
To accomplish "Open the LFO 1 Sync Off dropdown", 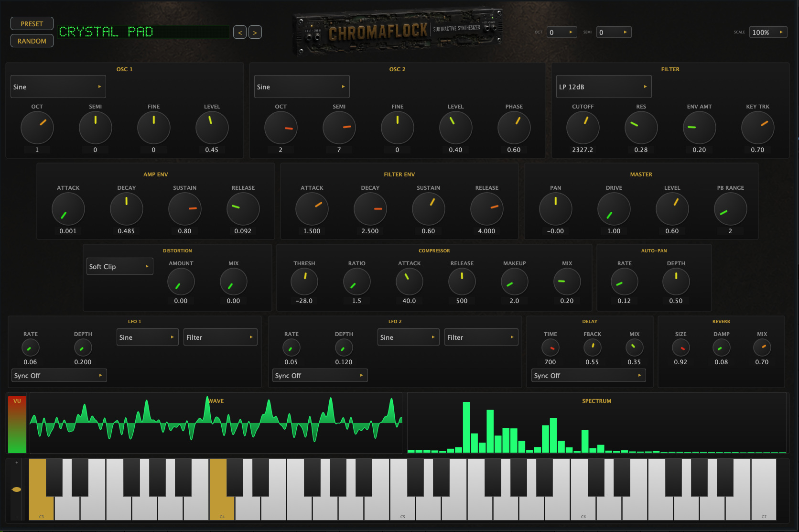I will pos(59,375).
